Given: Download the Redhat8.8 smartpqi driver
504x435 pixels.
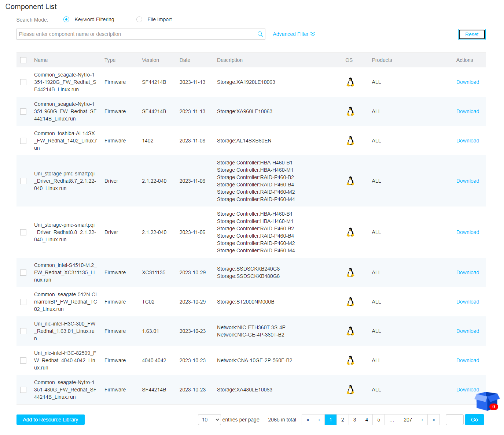Looking at the screenshot, I should 468,232.
